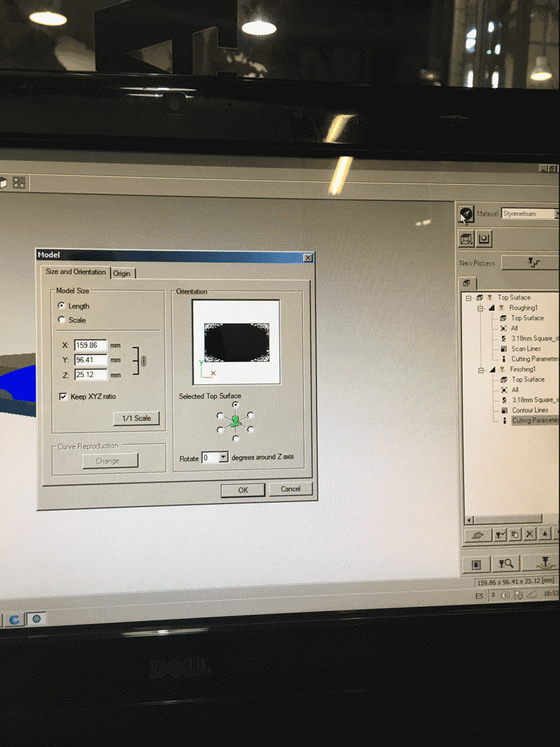This screenshot has height=747, width=560.
Task: Select the Scale radio button
Action: 62,320
